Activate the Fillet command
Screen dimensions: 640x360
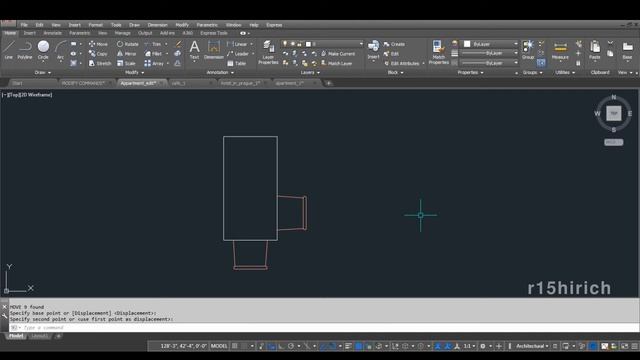click(153, 54)
